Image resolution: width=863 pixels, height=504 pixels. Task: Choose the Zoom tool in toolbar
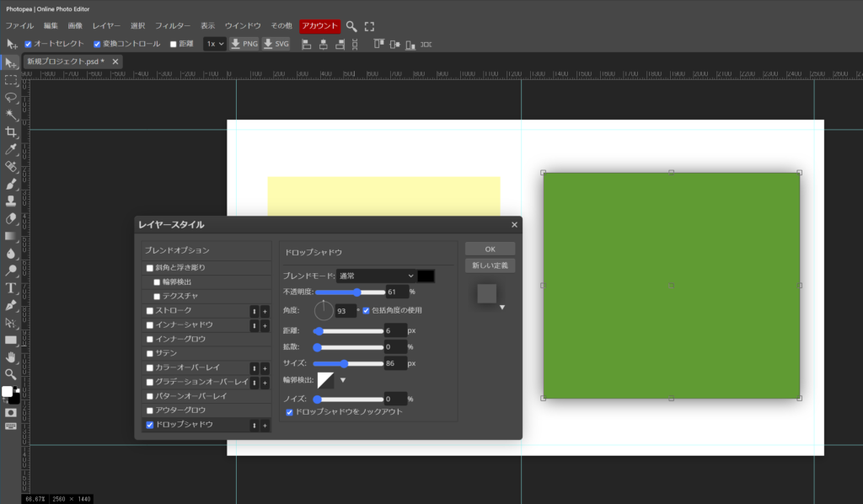[11, 373]
